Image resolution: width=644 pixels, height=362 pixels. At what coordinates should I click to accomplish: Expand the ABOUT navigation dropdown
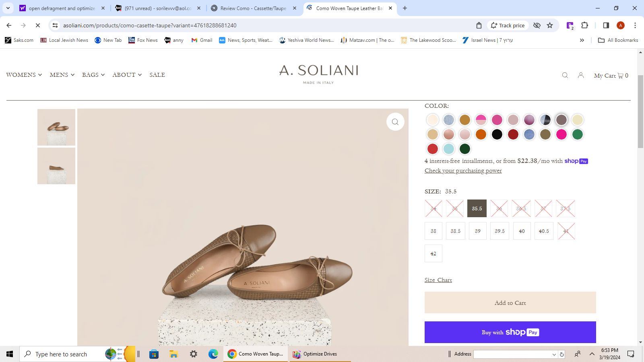click(x=127, y=75)
